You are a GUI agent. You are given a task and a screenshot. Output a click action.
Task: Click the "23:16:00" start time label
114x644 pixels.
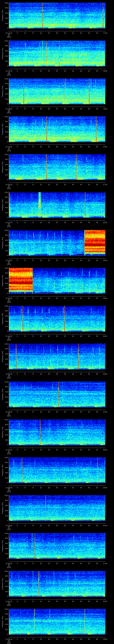[9, 33]
